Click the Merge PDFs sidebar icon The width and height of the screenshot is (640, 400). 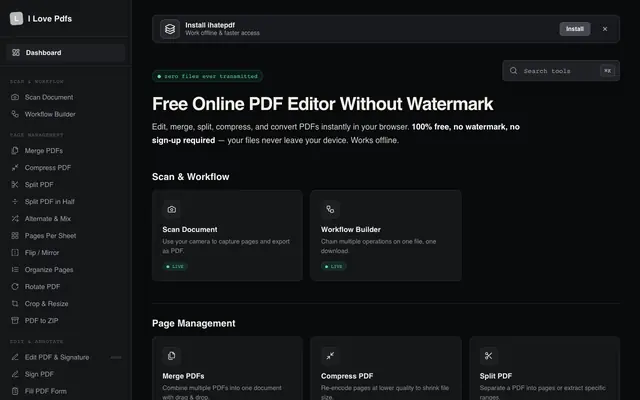point(15,151)
